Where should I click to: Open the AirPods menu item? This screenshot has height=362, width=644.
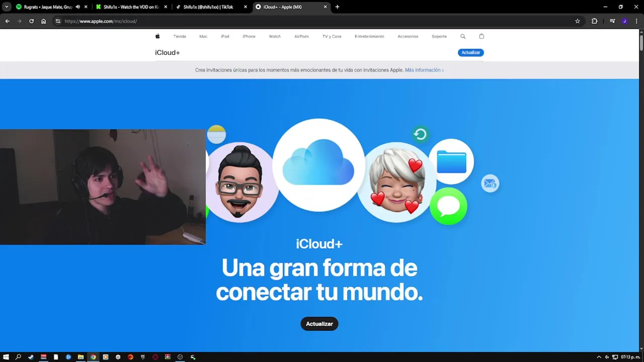tap(302, 37)
